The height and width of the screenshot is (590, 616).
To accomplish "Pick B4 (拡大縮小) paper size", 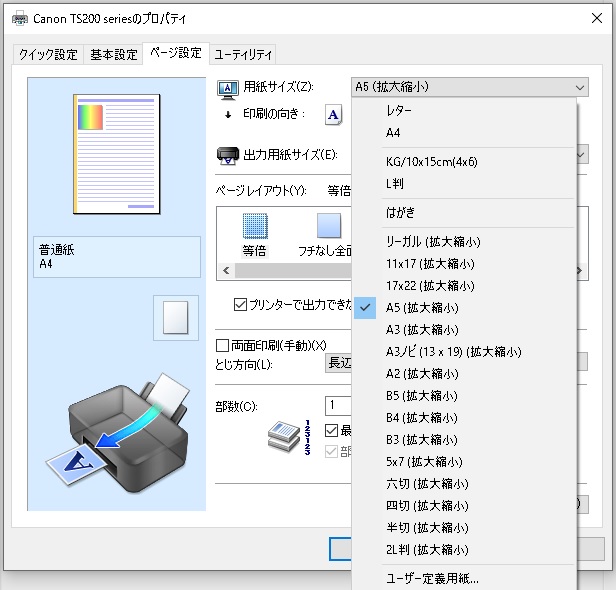I will (464, 418).
